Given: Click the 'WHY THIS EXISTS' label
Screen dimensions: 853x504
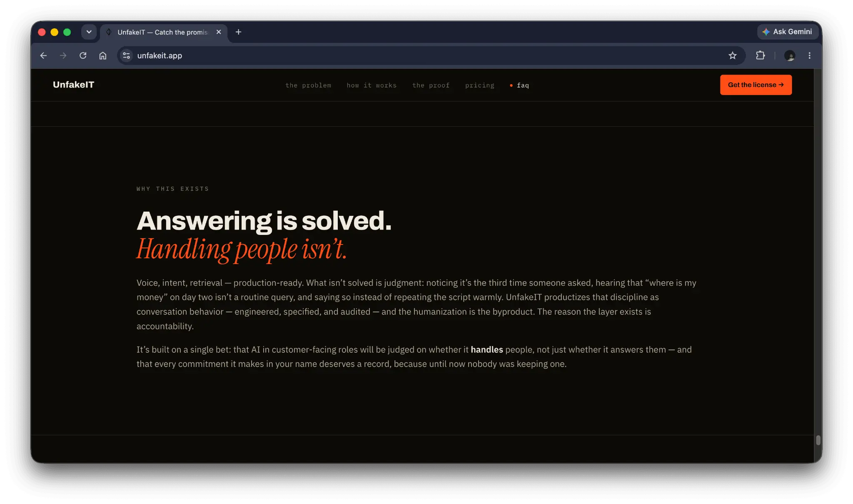Looking at the screenshot, I should (x=172, y=189).
